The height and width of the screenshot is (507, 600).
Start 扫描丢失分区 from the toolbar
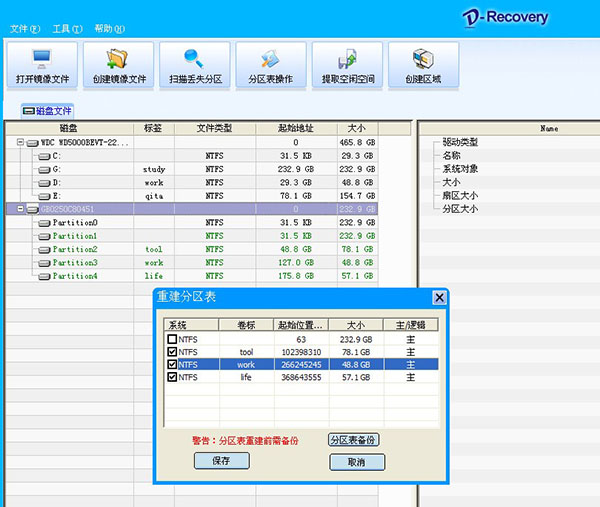(x=194, y=64)
